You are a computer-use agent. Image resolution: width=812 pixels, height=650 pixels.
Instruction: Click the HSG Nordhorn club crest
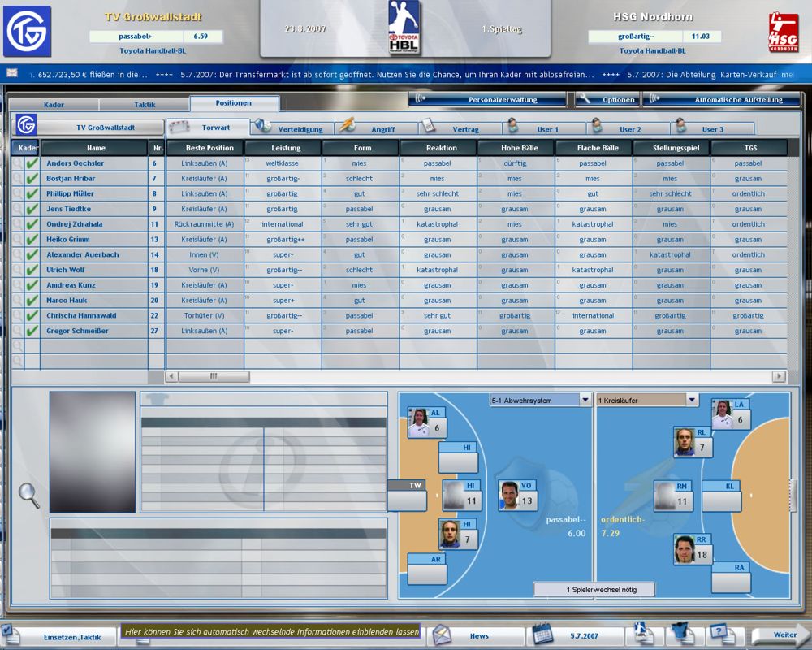click(x=783, y=32)
